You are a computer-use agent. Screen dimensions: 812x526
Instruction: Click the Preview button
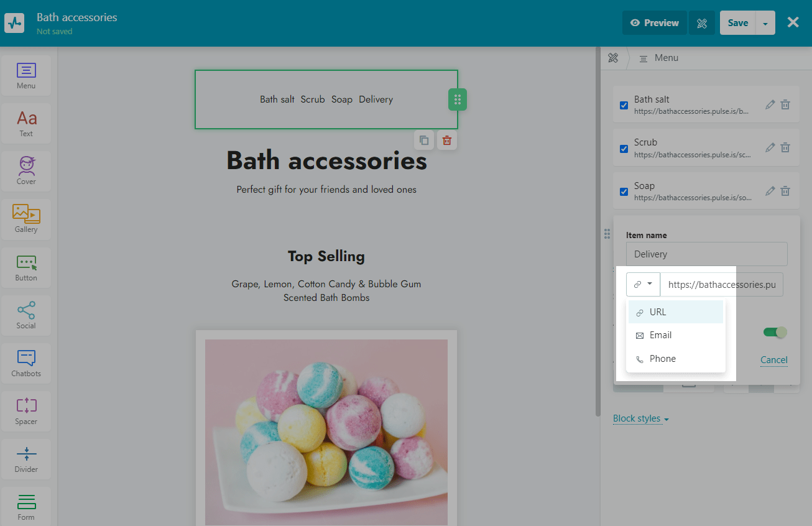(x=654, y=23)
